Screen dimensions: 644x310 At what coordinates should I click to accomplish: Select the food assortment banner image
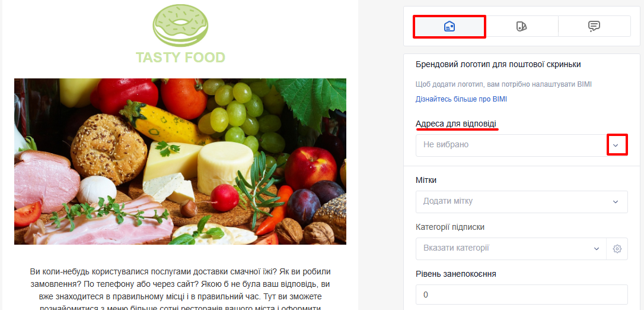tap(180, 162)
